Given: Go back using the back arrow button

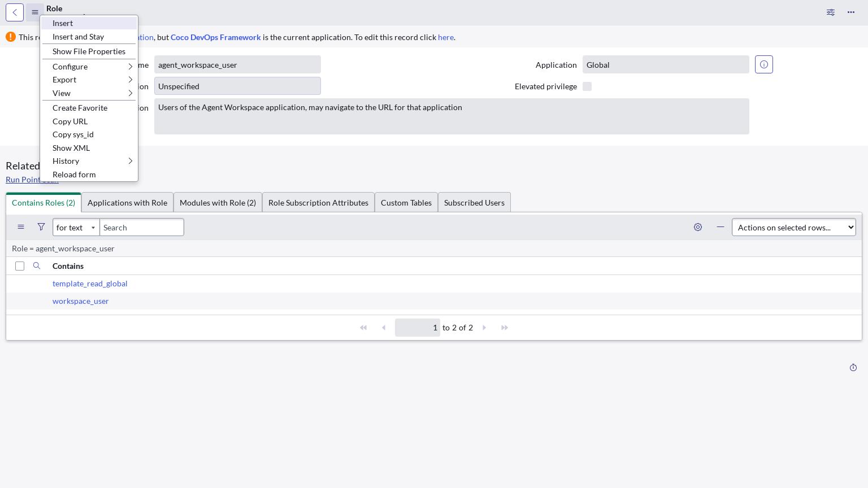Looking at the screenshot, I should (15, 12).
